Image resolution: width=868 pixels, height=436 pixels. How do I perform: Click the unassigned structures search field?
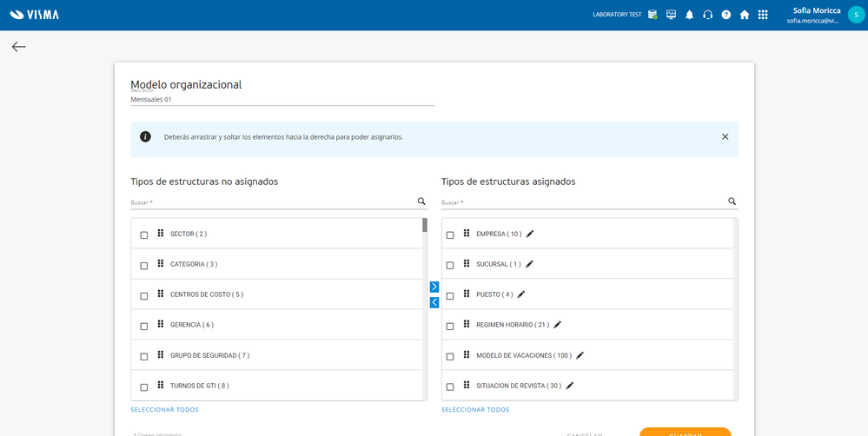point(271,202)
